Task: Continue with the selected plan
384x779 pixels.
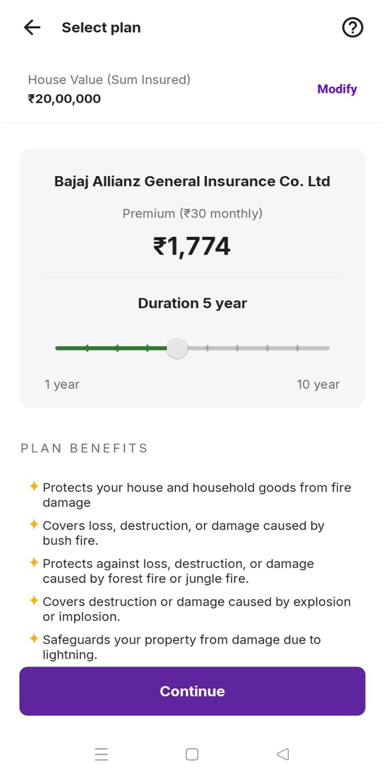Action: point(192,691)
